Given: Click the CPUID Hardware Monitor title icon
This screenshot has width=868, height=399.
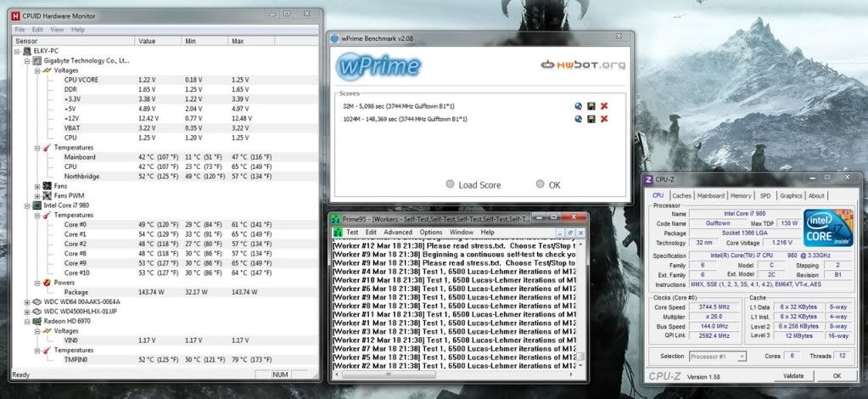Looking at the screenshot, I should click(16, 16).
